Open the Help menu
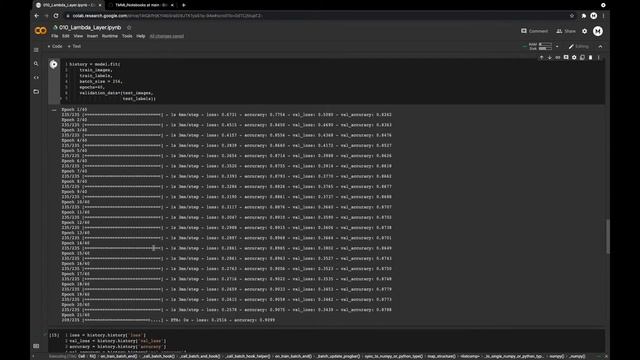This screenshot has width=640, height=360. coord(140,36)
